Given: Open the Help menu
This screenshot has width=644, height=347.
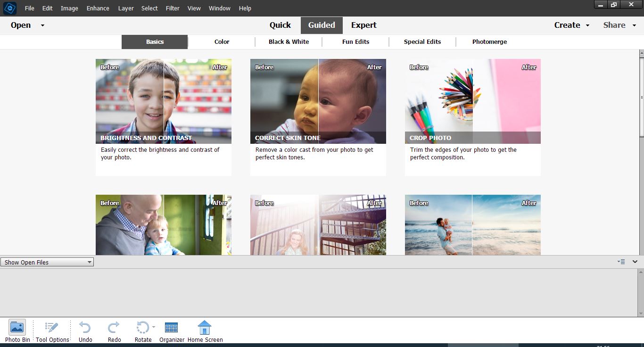Looking at the screenshot, I should [245, 8].
